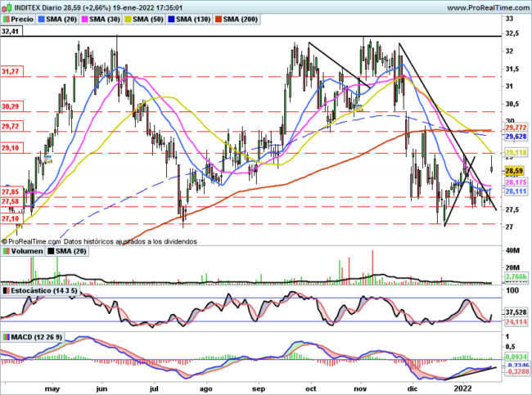This screenshot has height=395, width=532.
Task: Select the magenta SMA (30) legend entry
Action: (x=101, y=20)
